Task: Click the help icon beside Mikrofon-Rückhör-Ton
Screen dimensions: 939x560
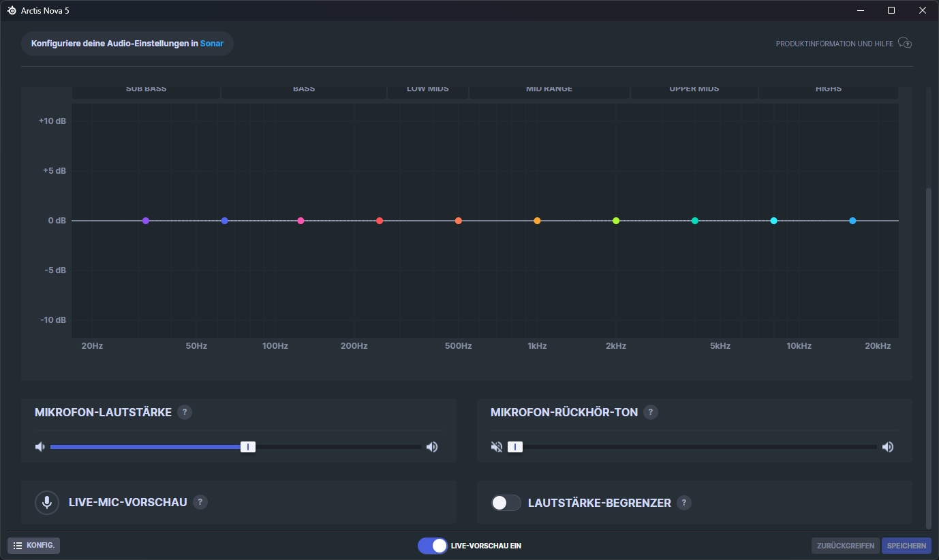Action: [651, 412]
